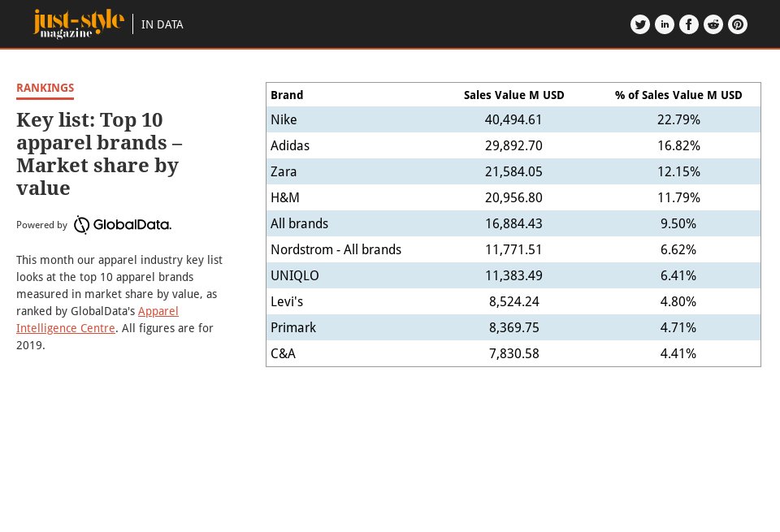The height and width of the screenshot is (532, 780).
Task: Click the Key list article headline
Action: point(99,154)
